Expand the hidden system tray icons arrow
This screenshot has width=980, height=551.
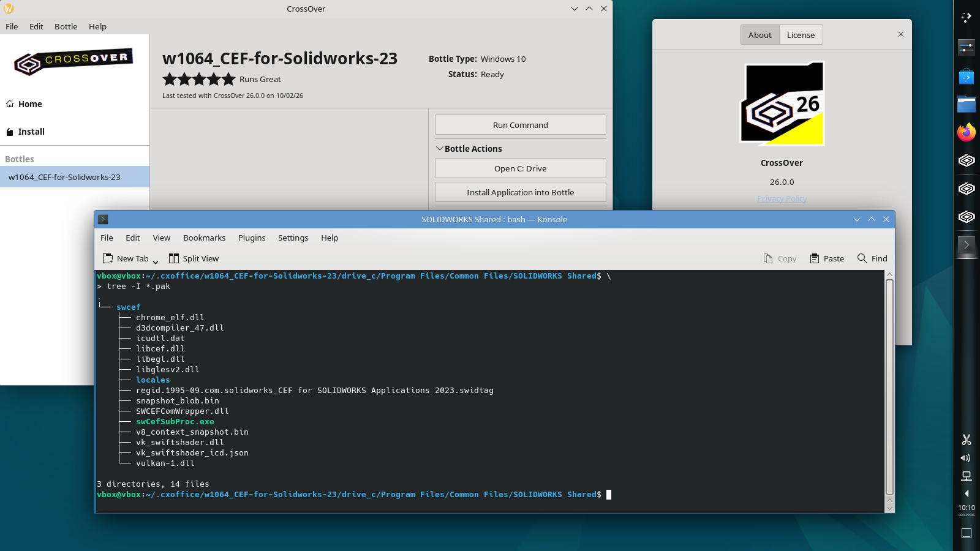(x=967, y=493)
